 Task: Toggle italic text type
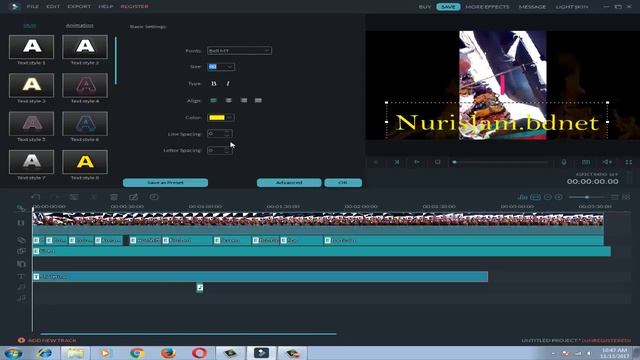228,84
